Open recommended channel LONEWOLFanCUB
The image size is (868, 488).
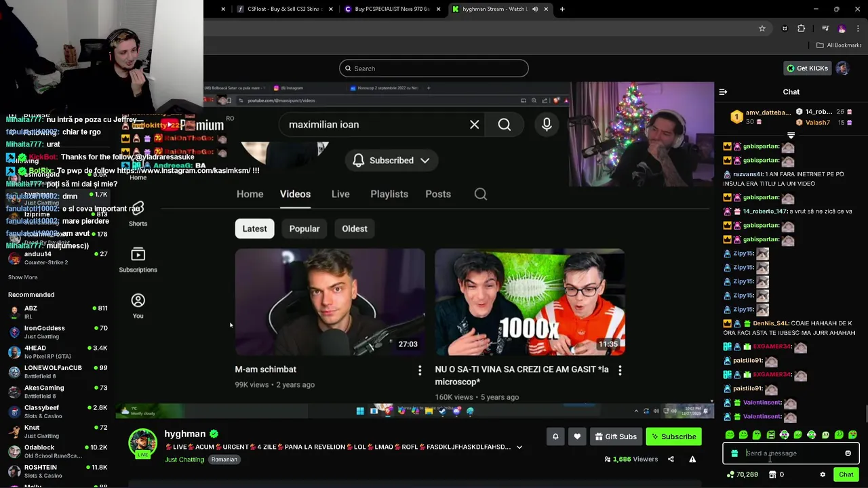[x=57, y=371]
